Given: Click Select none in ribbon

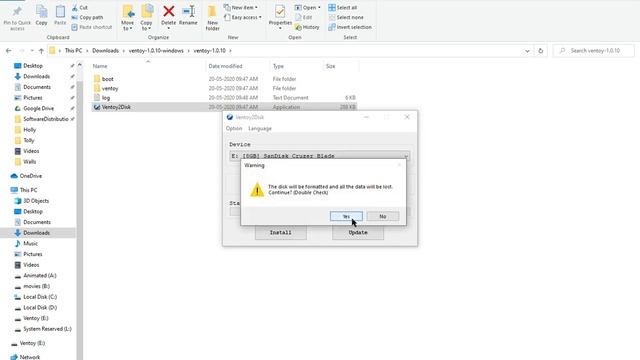Looking at the screenshot, I should point(346,18).
